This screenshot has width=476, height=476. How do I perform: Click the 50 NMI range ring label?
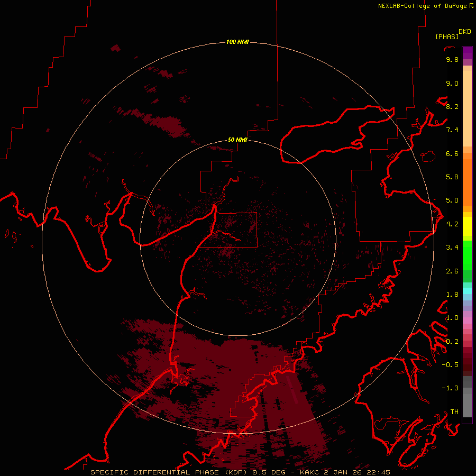tap(237, 140)
